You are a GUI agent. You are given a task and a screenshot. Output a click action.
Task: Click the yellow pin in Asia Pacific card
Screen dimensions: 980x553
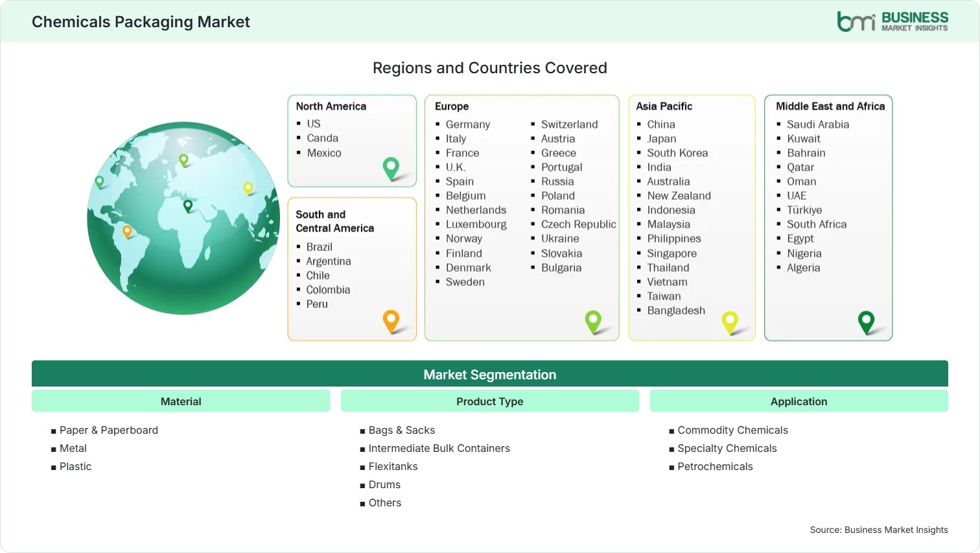(x=730, y=322)
